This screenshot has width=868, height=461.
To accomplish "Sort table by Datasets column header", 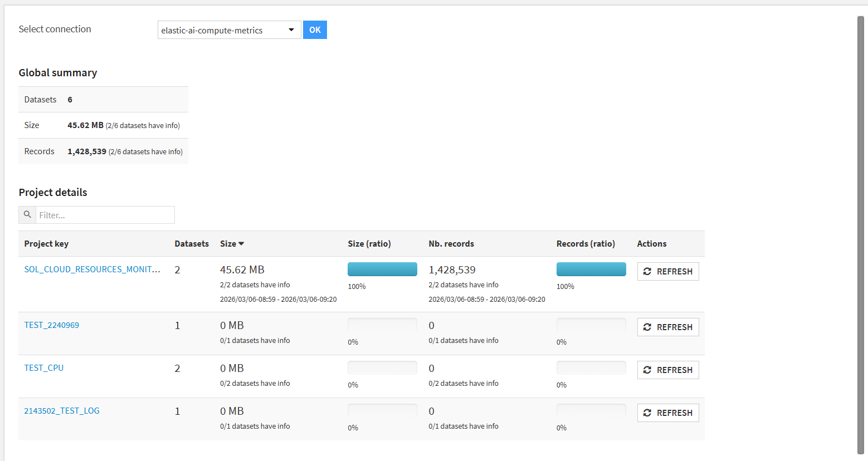I will [192, 244].
